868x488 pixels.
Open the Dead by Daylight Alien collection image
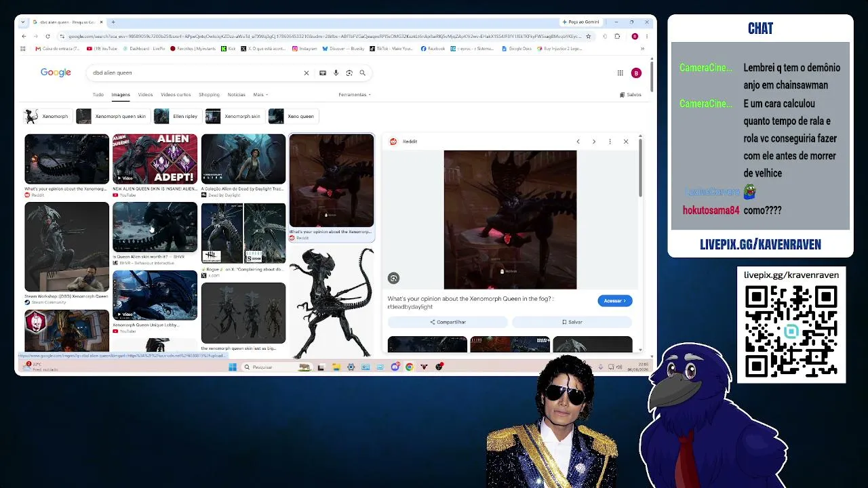[x=243, y=159]
